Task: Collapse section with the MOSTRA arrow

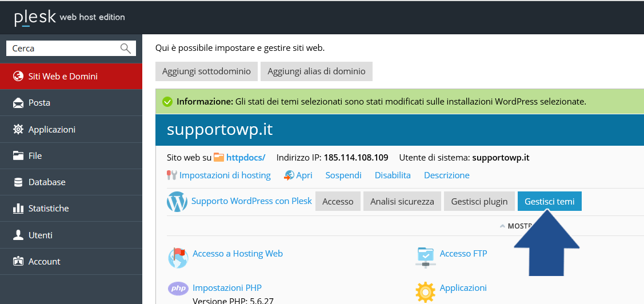Action: (502, 226)
